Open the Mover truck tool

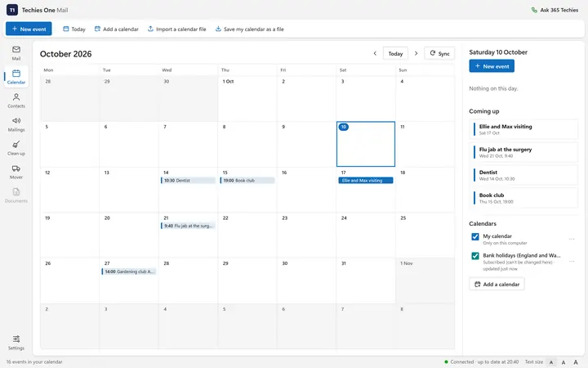pos(16,172)
